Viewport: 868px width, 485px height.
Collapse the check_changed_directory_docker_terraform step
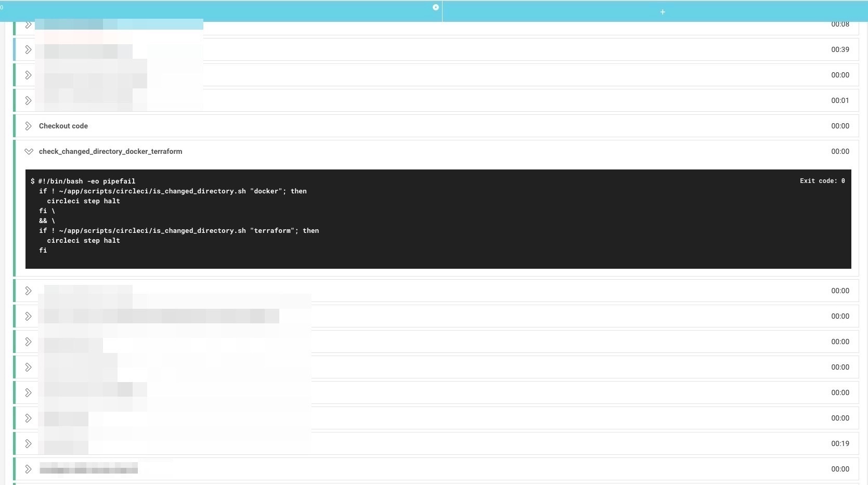tap(29, 152)
